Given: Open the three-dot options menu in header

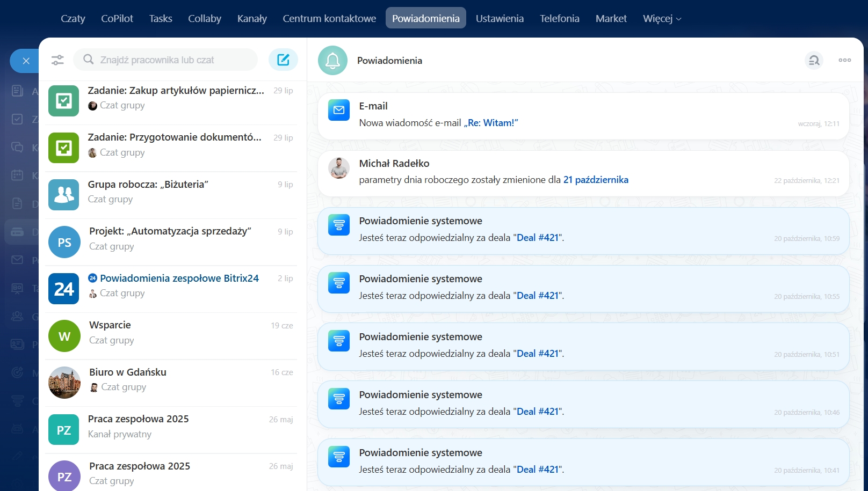Looking at the screenshot, I should click(844, 60).
